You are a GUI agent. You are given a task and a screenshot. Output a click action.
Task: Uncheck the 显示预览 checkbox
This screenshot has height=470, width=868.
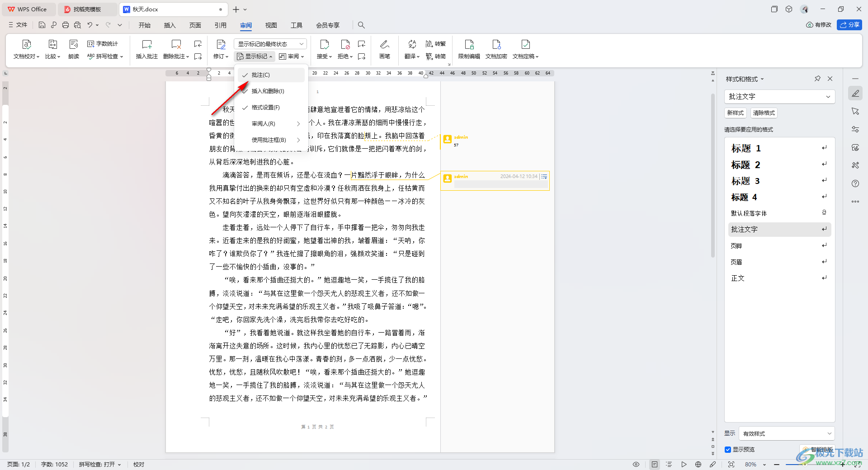click(728, 450)
